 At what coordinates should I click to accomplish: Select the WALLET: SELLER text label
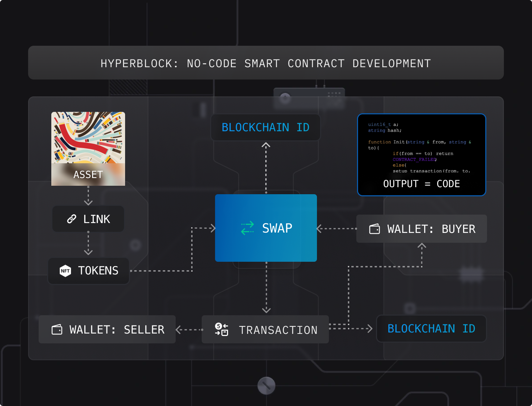pyautogui.click(x=117, y=330)
